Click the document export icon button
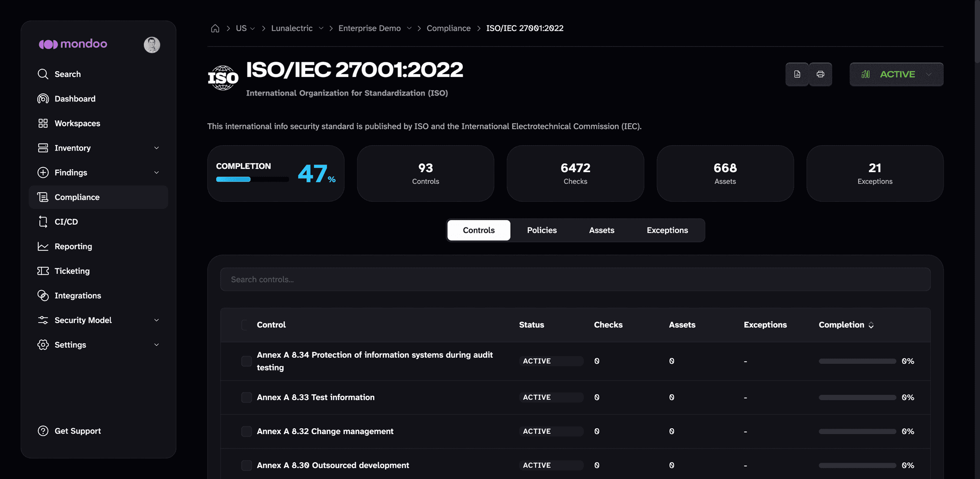Screen dimensions: 980x479 tap(797, 74)
